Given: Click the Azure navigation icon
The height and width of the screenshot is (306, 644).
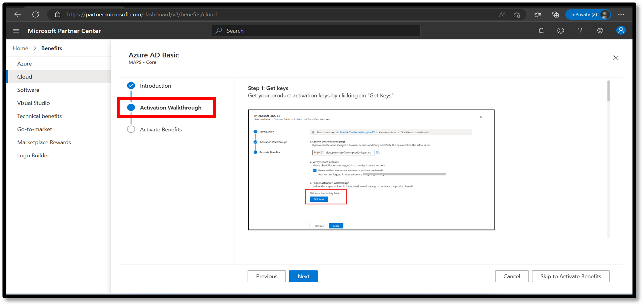Looking at the screenshot, I should (x=24, y=63).
